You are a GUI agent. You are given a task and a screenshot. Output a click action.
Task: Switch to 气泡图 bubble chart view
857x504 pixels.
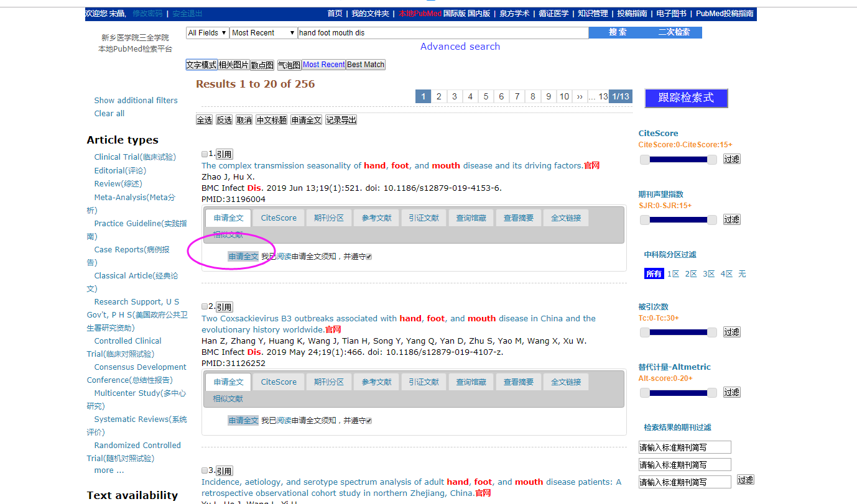pyautogui.click(x=289, y=65)
